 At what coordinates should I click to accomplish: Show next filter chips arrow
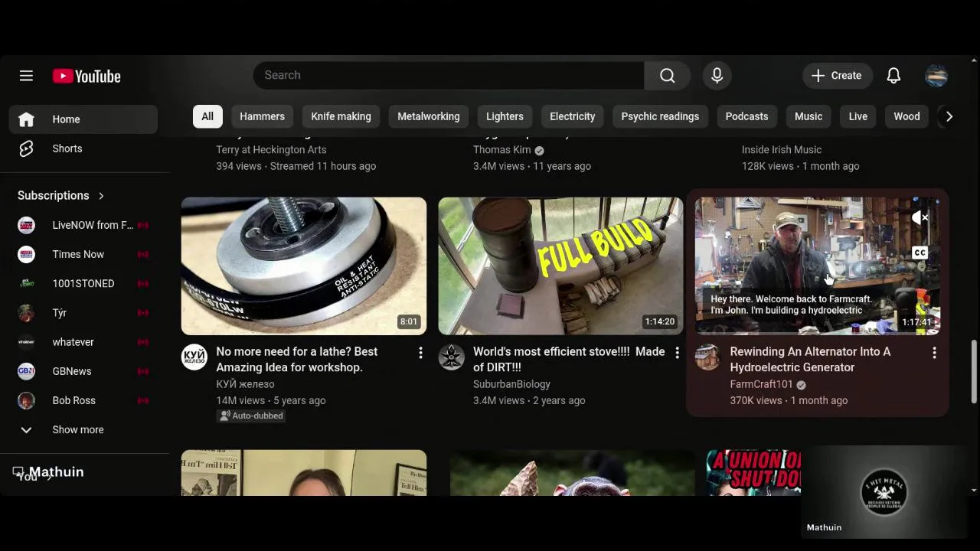click(949, 116)
